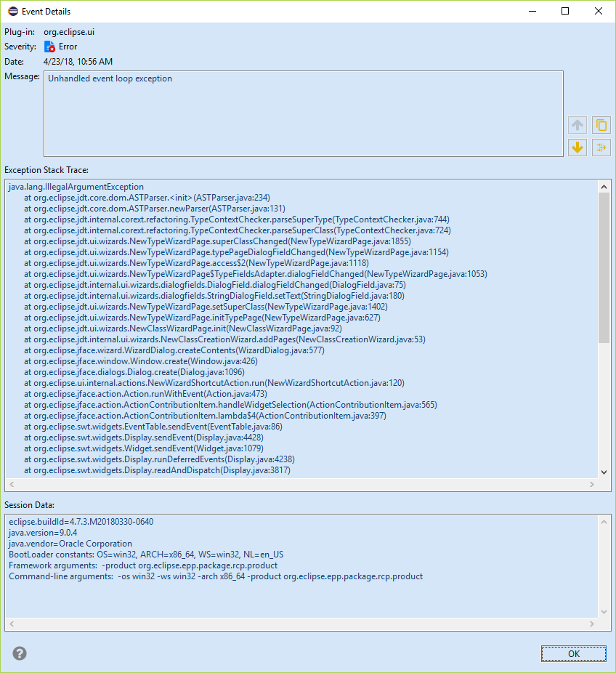Click the Eclipse icon in the title bar
616x673 pixels.
click(13, 11)
